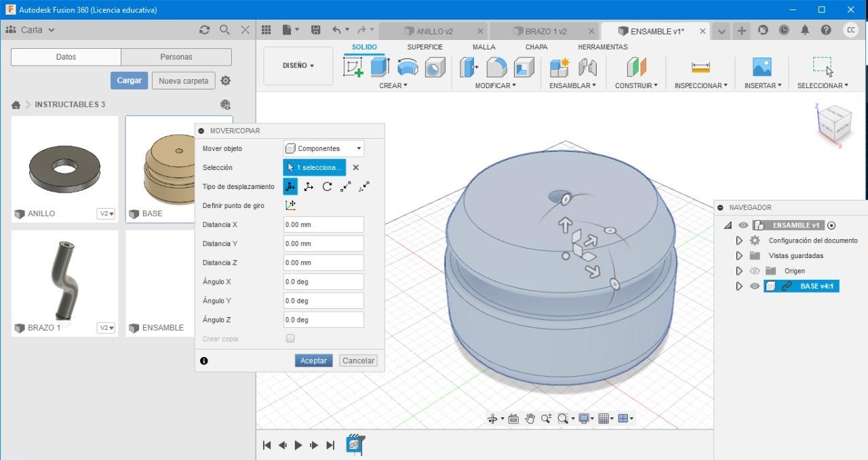
Task: Choose Rotate displacement type
Action: pos(327,186)
